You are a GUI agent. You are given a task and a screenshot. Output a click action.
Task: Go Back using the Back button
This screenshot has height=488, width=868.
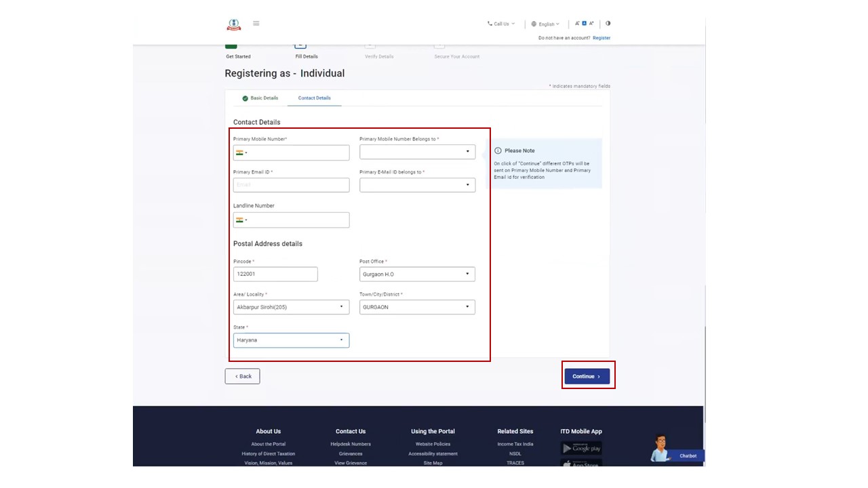click(x=242, y=376)
